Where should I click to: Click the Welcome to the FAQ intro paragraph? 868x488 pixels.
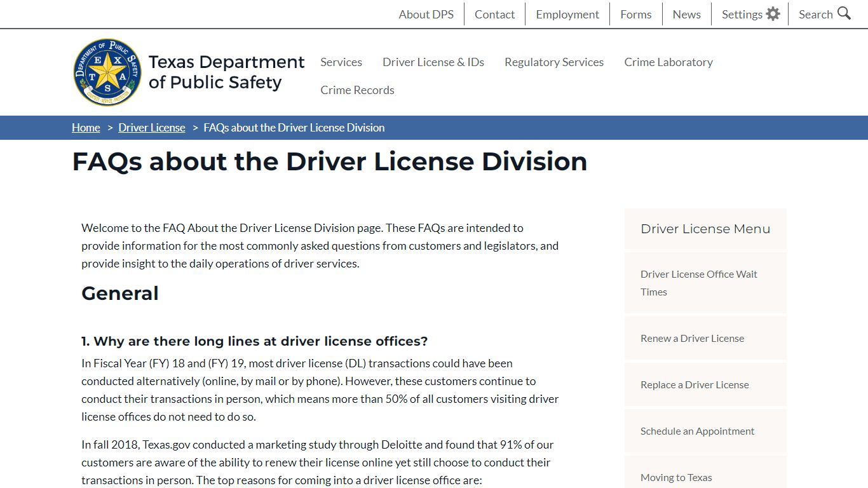click(320, 245)
